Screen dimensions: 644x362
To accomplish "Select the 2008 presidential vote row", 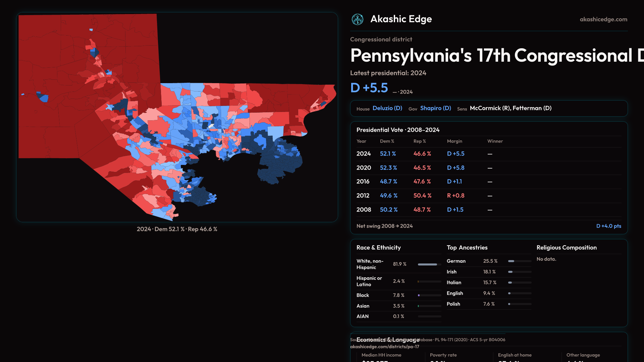I will click(488, 210).
